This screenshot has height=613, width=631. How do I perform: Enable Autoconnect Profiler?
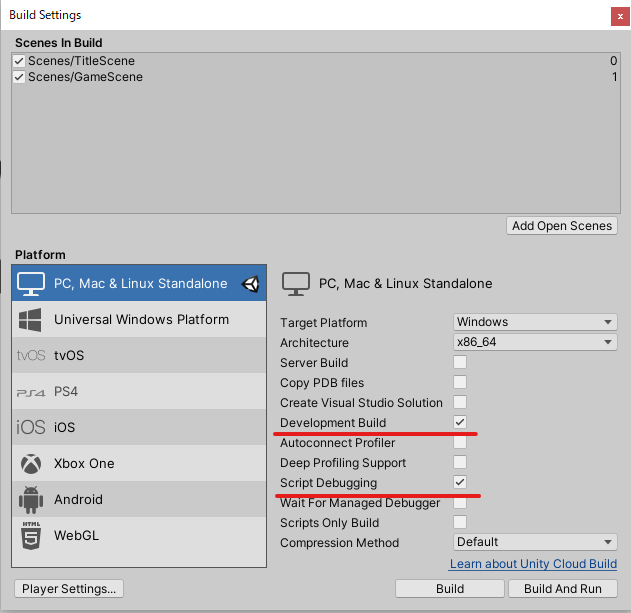(x=460, y=442)
